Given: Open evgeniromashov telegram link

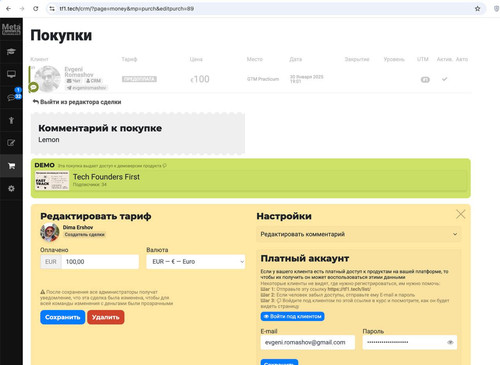Looking at the screenshot, I should click(86, 88).
